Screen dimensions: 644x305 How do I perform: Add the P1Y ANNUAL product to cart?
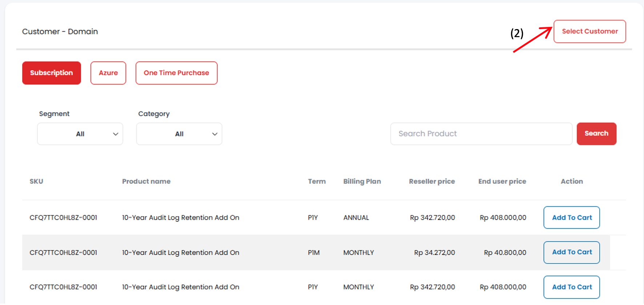(572, 218)
